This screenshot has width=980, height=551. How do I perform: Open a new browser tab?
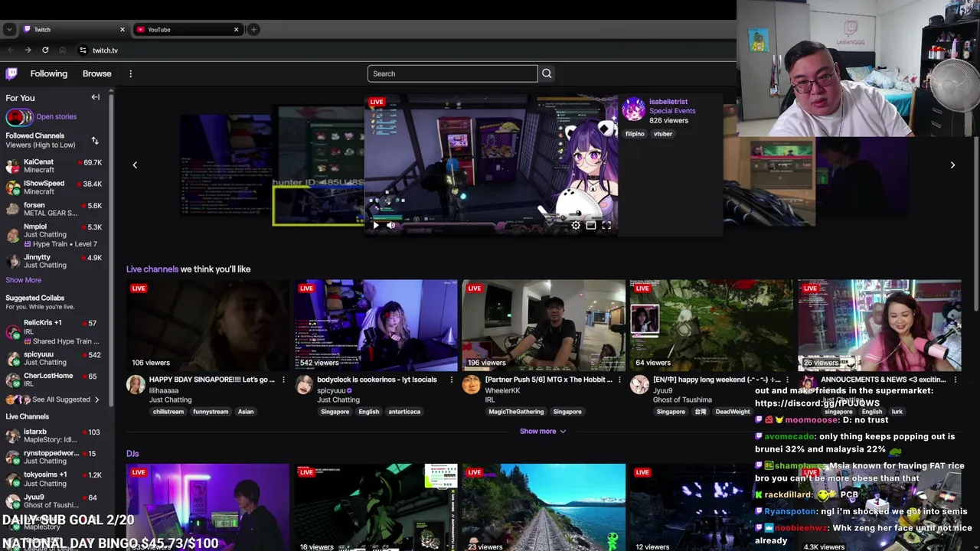[253, 30]
